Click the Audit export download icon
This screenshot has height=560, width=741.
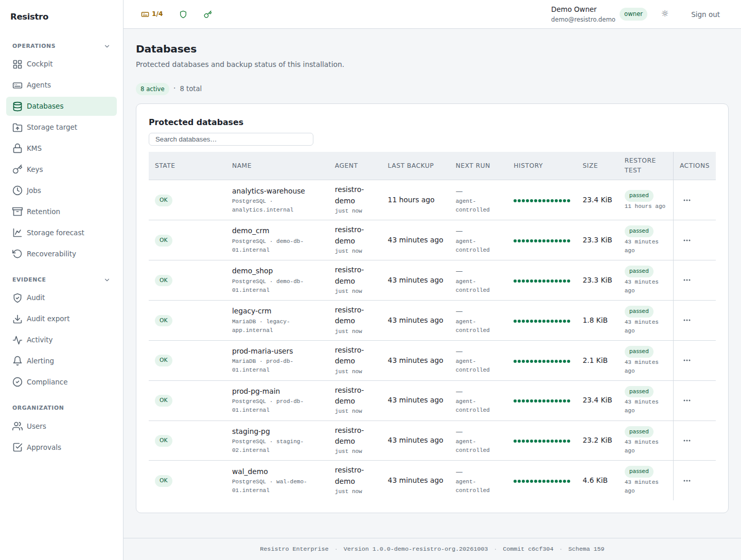coord(17,319)
